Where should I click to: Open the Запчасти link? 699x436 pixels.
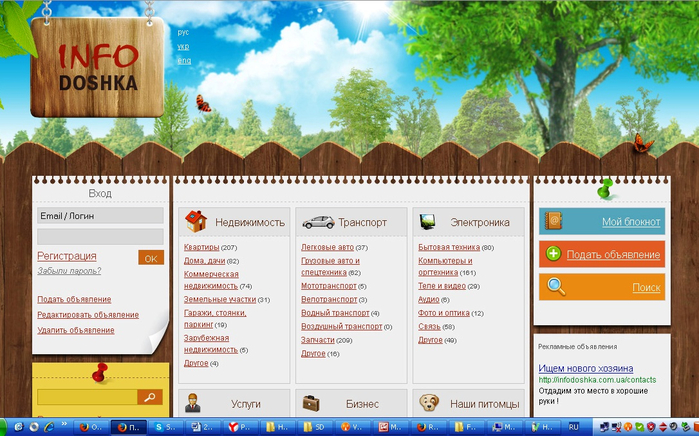[317, 340]
